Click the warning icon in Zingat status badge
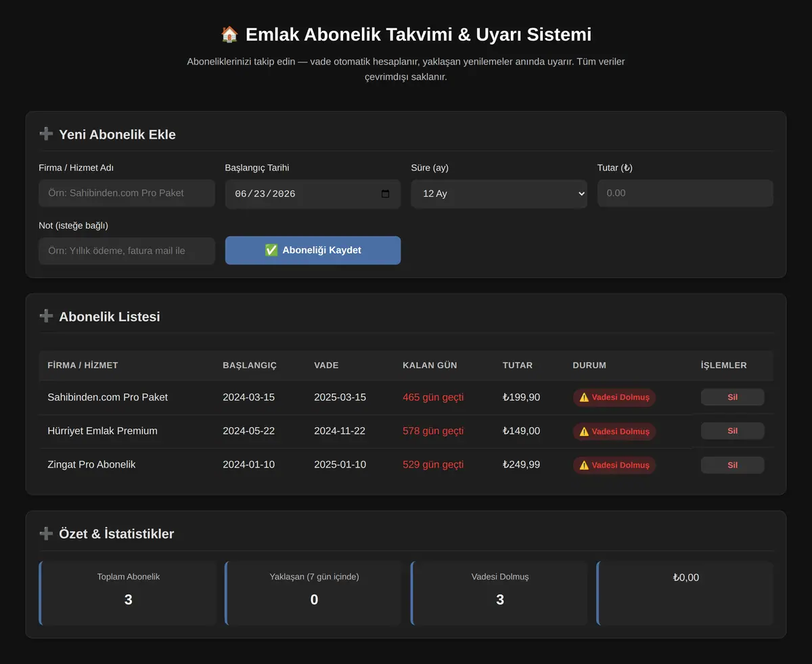This screenshot has height=664, width=812. pyautogui.click(x=584, y=465)
